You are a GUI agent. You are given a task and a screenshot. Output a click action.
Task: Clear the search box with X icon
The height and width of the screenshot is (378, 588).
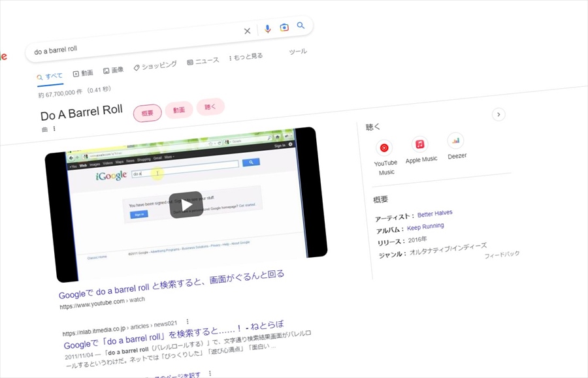click(x=248, y=31)
